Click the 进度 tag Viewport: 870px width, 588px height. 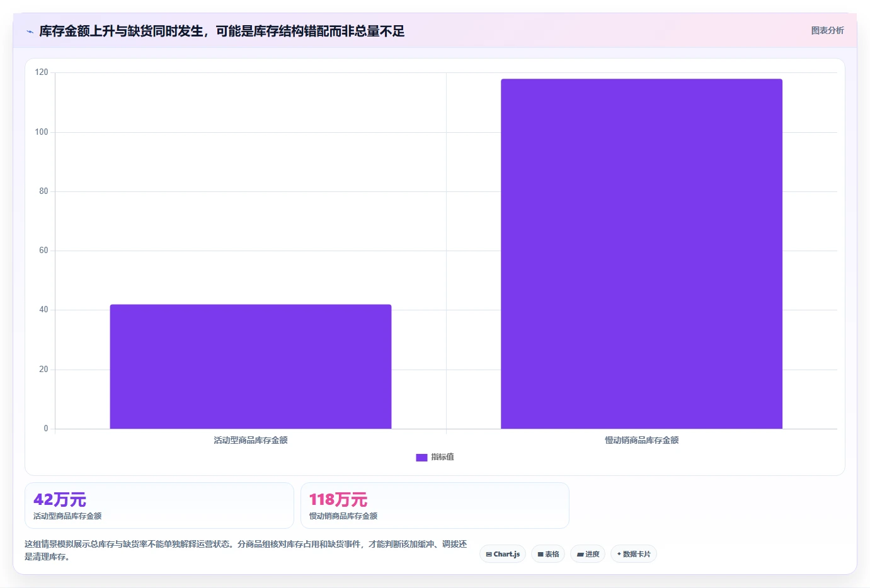pyautogui.click(x=588, y=554)
